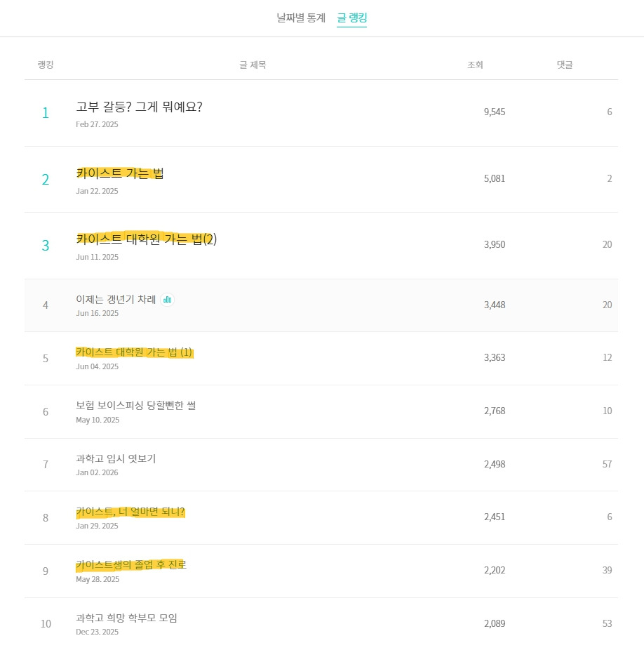Open the post 보험 보이스피싱 당할뻔한 썰
Image resolution: width=644 pixels, height=650 pixels.
(135, 406)
